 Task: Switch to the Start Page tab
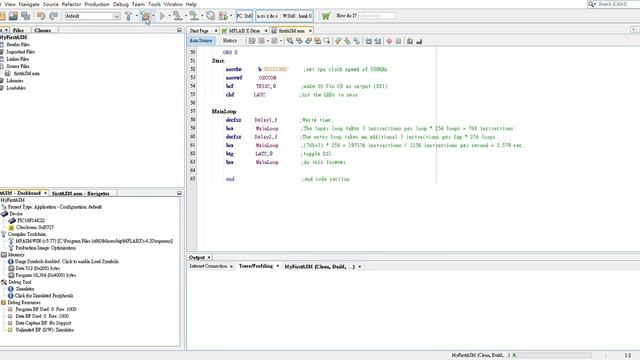199,31
